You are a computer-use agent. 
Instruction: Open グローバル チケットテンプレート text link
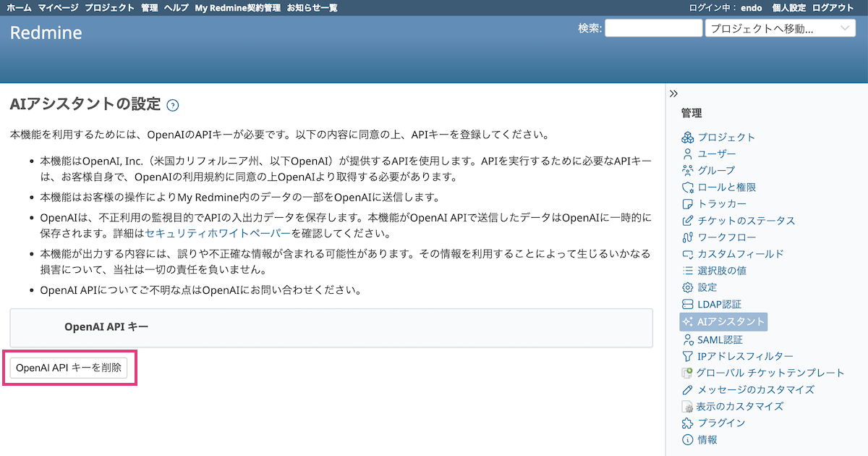click(x=771, y=373)
